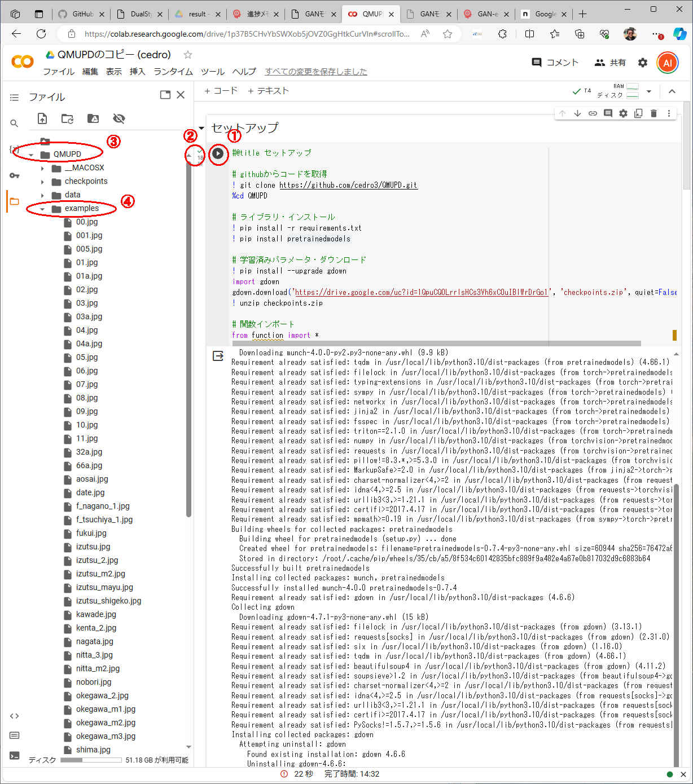
Task: Open the ファイル menu in menu bar
Action: pos(59,72)
